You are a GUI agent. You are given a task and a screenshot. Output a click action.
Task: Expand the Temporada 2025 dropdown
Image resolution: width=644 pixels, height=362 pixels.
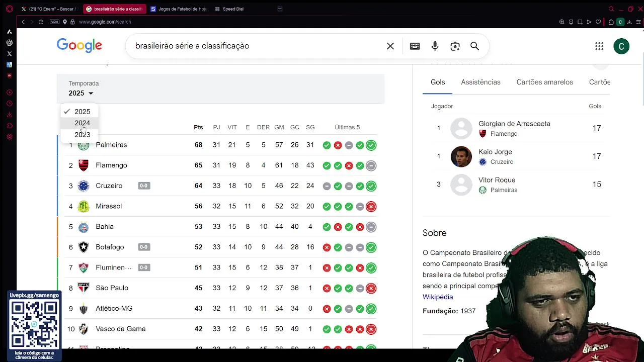pyautogui.click(x=81, y=93)
